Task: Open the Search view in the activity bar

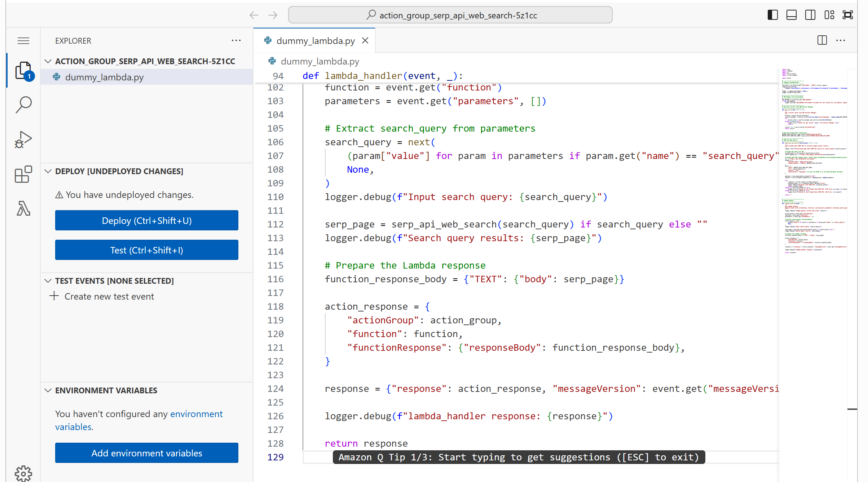Action: click(23, 104)
